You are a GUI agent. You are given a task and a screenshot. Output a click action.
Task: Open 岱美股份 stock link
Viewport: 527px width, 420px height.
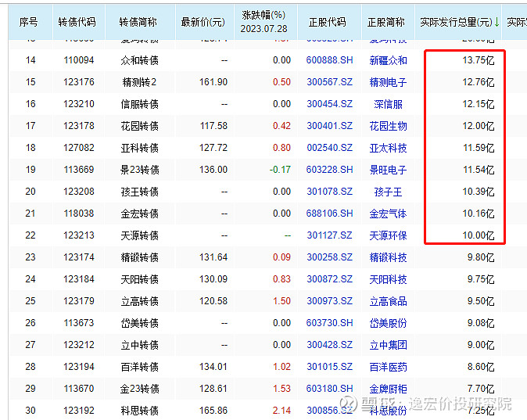pyautogui.click(x=388, y=323)
